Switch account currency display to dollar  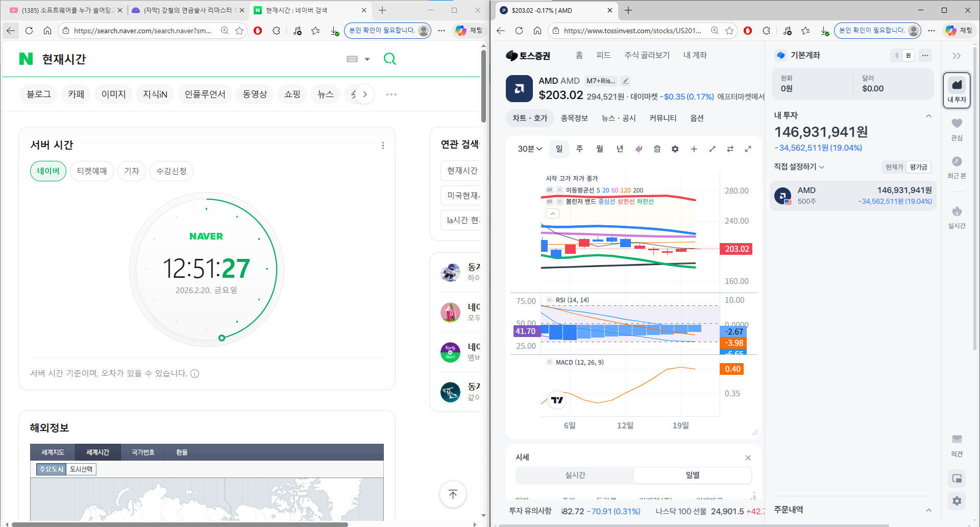[x=897, y=56]
